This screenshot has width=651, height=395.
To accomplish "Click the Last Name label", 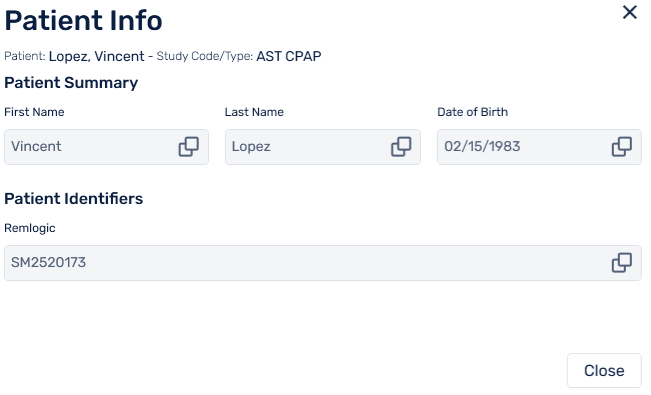I will click(254, 112).
